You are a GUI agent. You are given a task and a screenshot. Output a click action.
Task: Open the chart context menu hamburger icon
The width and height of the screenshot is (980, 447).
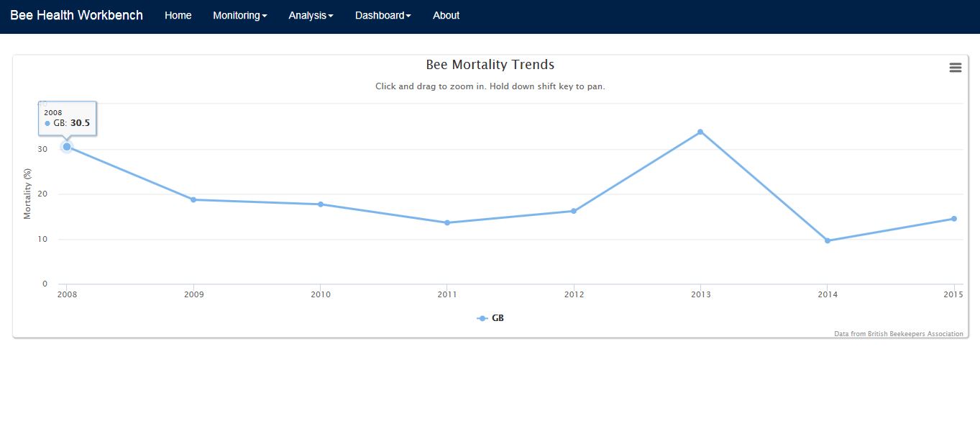coord(955,68)
